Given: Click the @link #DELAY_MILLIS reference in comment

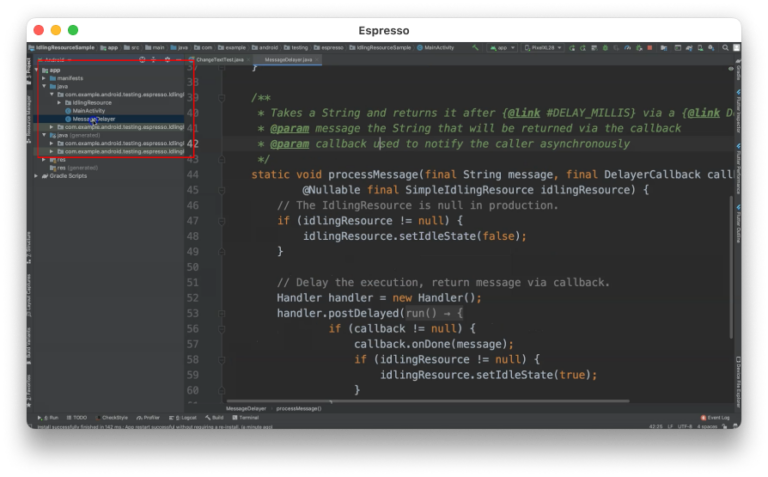Looking at the screenshot, I should pos(568,113).
